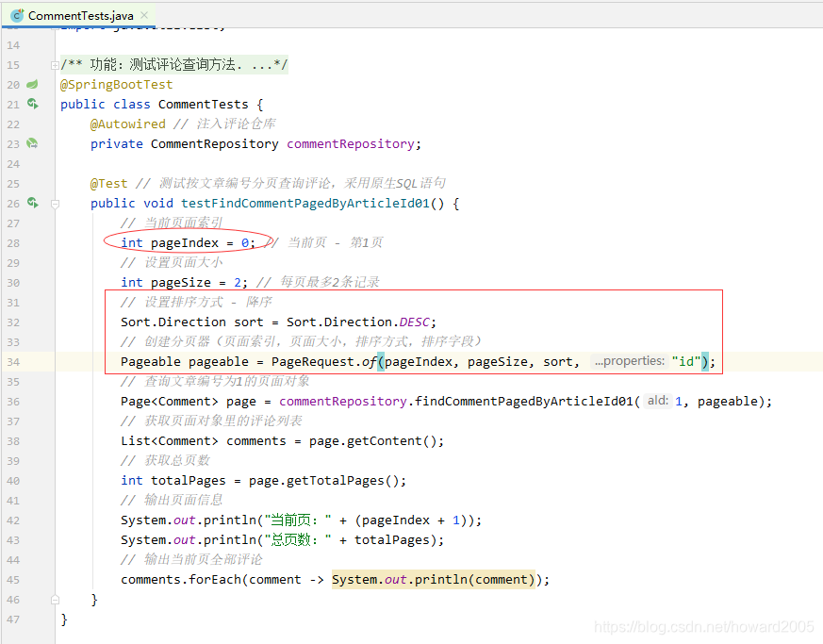The image size is (823, 644).
Task: Click the comment 设置排序方式 - 降序 on line 31
Action: pyautogui.click(x=208, y=303)
